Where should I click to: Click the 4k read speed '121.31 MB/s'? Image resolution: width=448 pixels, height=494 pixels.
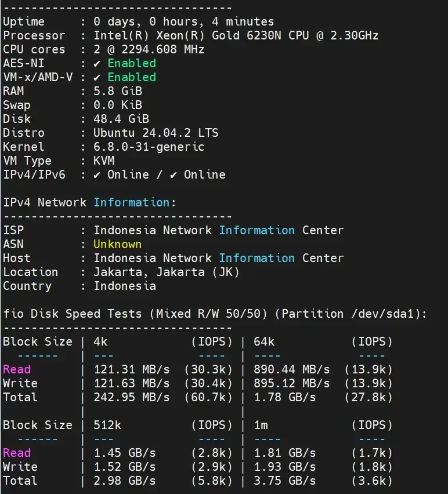point(132,369)
